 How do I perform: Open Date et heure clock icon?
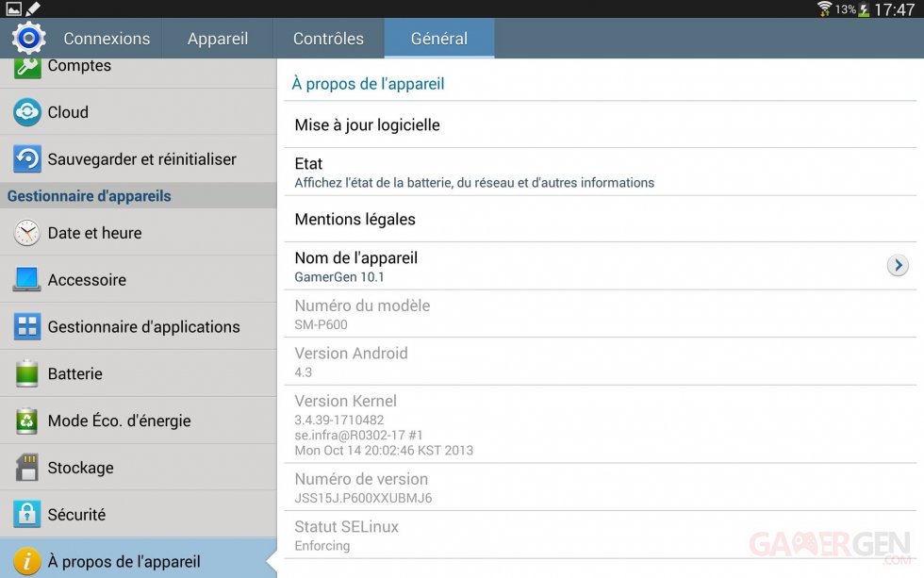[27, 233]
